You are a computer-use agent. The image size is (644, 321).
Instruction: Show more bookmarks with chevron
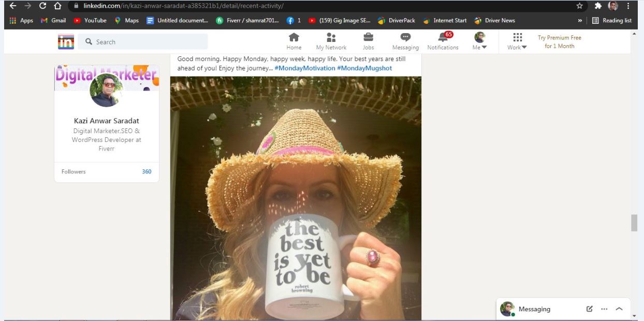[x=580, y=21]
